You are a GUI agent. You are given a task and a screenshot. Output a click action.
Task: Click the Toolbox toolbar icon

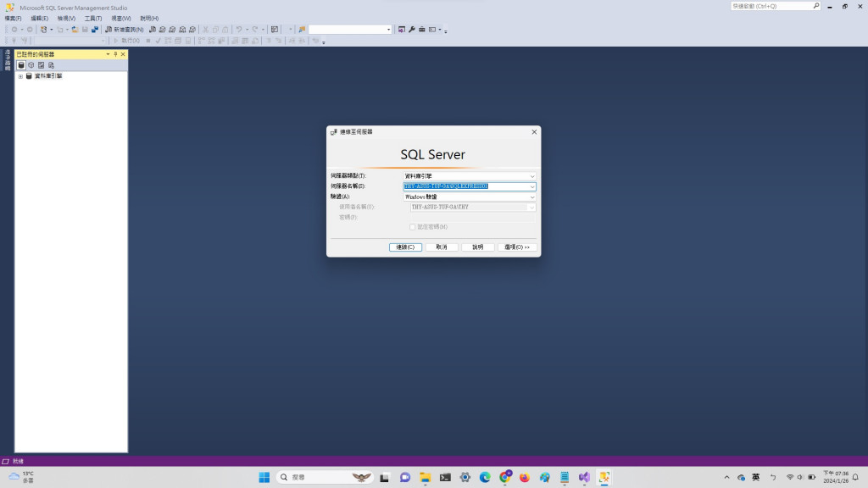coord(422,30)
